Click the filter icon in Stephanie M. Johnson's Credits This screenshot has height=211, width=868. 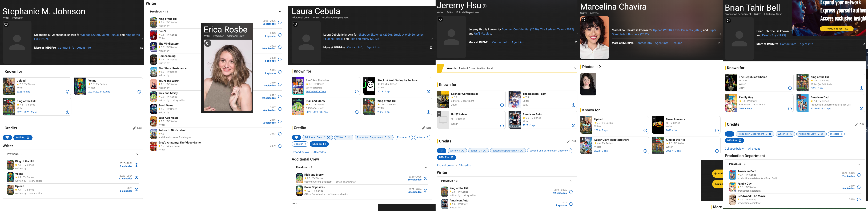[x=7, y=138]
